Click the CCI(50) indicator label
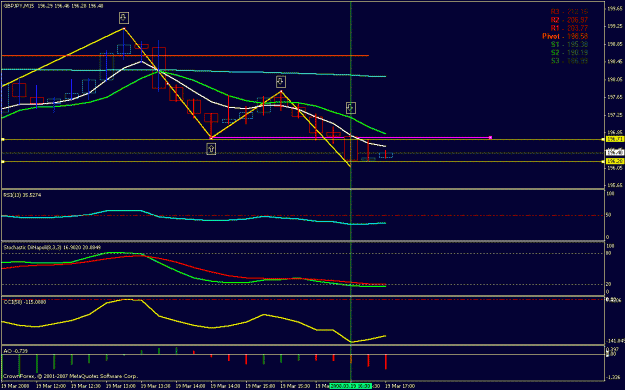Screen dimensions: 625x390 point(25,302)
